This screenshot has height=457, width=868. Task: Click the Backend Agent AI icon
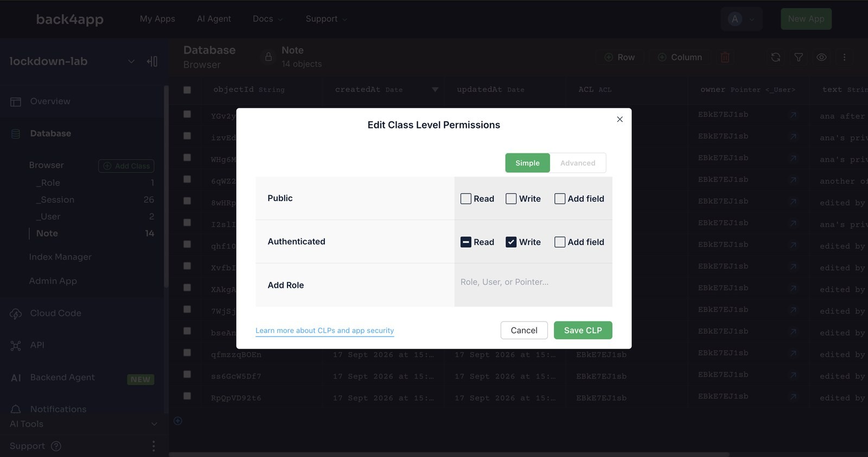click(16, 377)
